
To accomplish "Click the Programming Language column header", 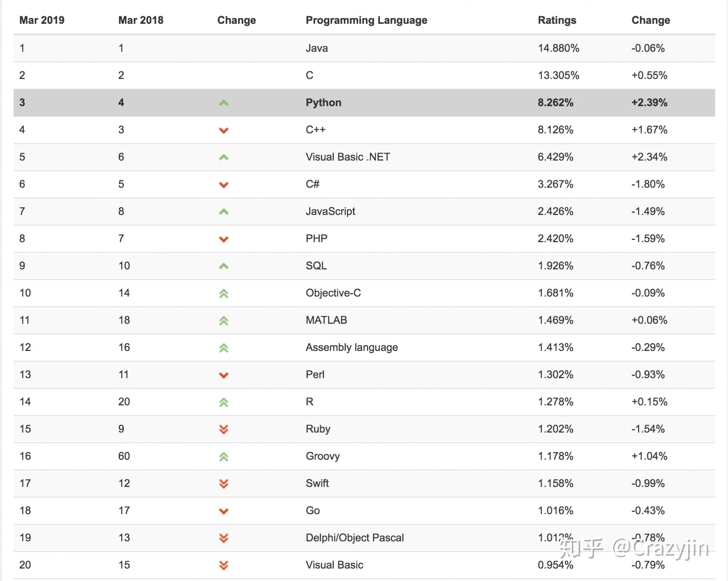I will [366, 20].
